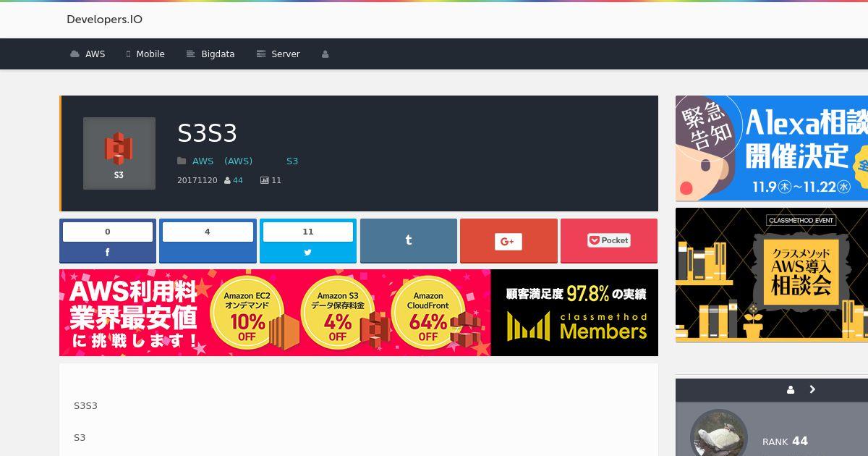The height and width of the screenshot is (456, 868).
Task: Click the RANK 44 text
Action: click(x=785, y=442)
